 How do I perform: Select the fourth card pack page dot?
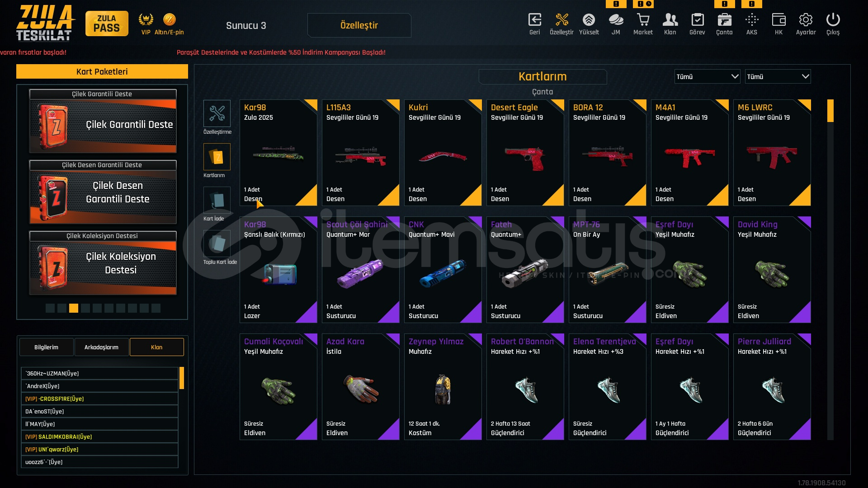(85, 308)
